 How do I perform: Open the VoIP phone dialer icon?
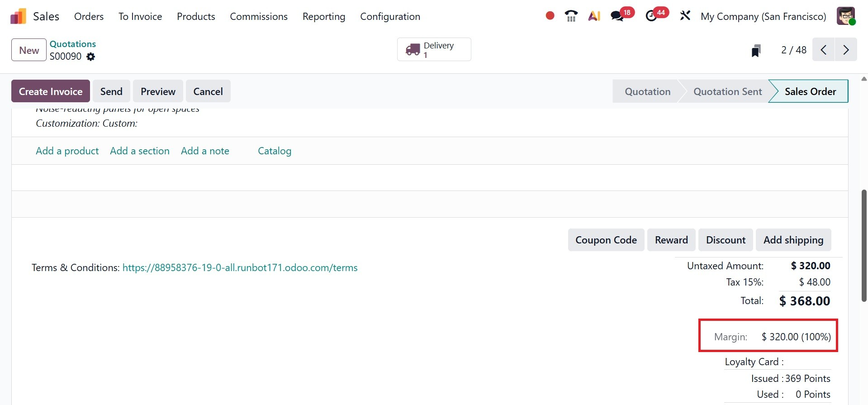pos(571,16)
